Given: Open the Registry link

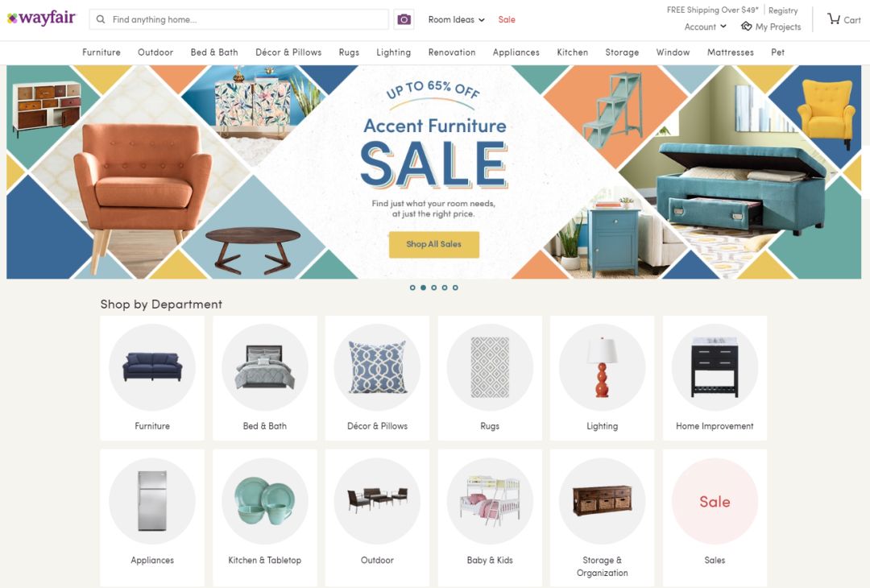Looking at the screenshot, I should pyautogui.click(x=783, y=10).
